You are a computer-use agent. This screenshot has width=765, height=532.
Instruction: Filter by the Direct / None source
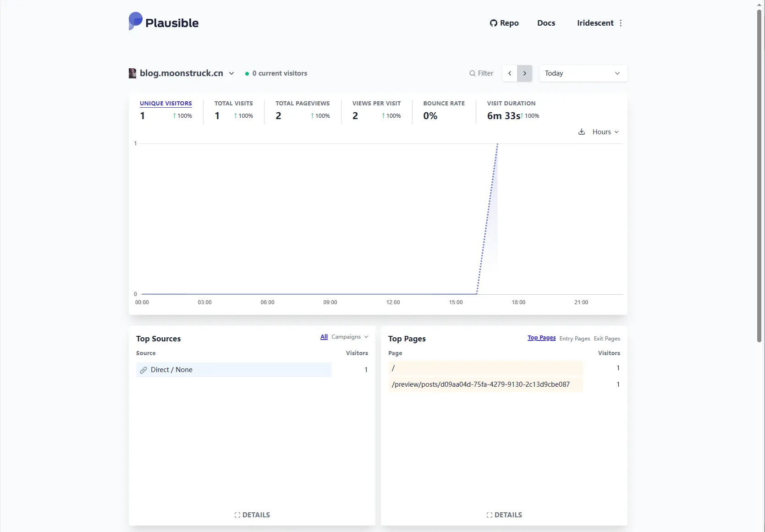point(171,370)
